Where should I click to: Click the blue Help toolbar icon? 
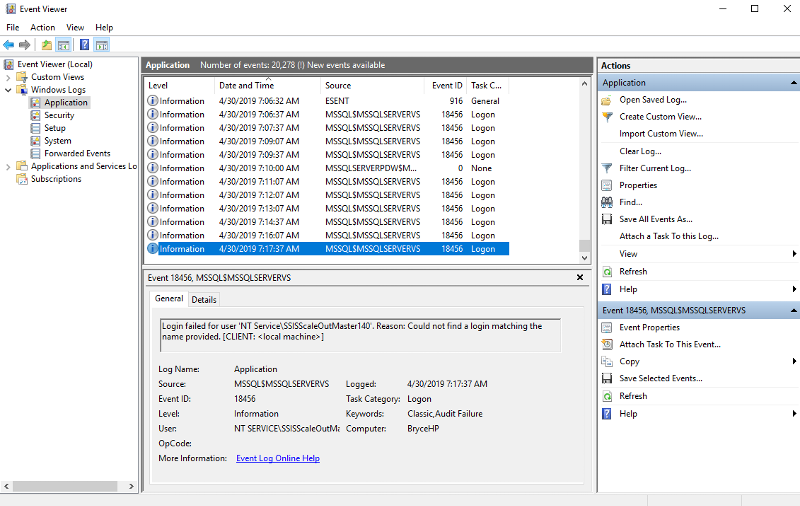[84, 45]
